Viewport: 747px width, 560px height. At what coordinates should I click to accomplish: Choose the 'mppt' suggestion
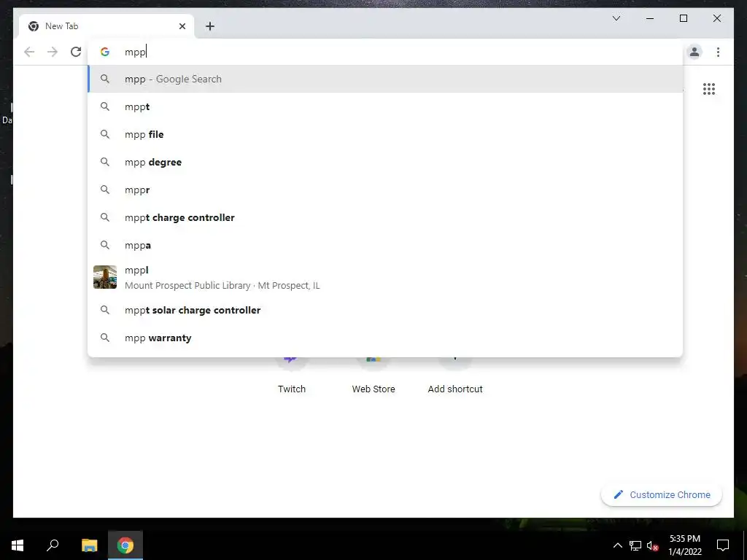click(385, 106)
